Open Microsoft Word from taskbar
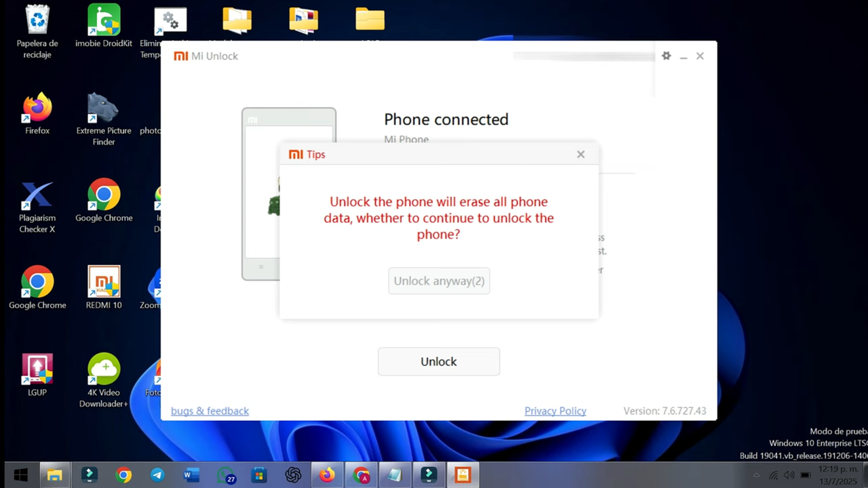The width and height of the screenshot is (868, 488). pos(191,475)
